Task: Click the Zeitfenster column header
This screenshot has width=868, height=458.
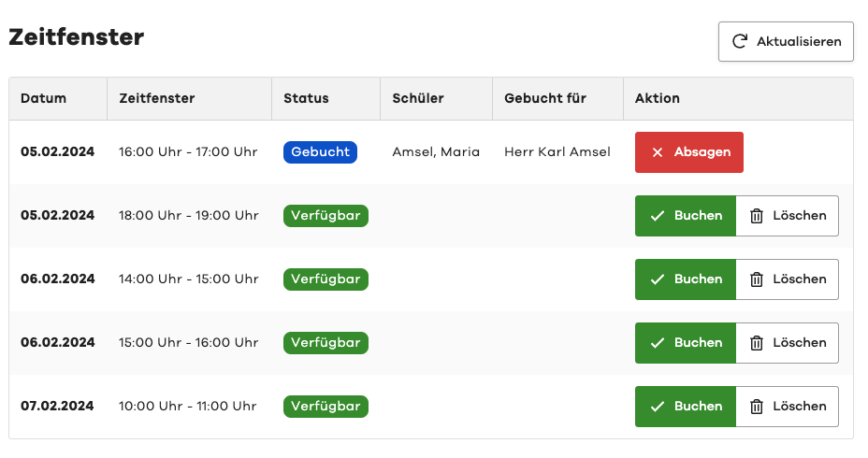Action: 156,98
